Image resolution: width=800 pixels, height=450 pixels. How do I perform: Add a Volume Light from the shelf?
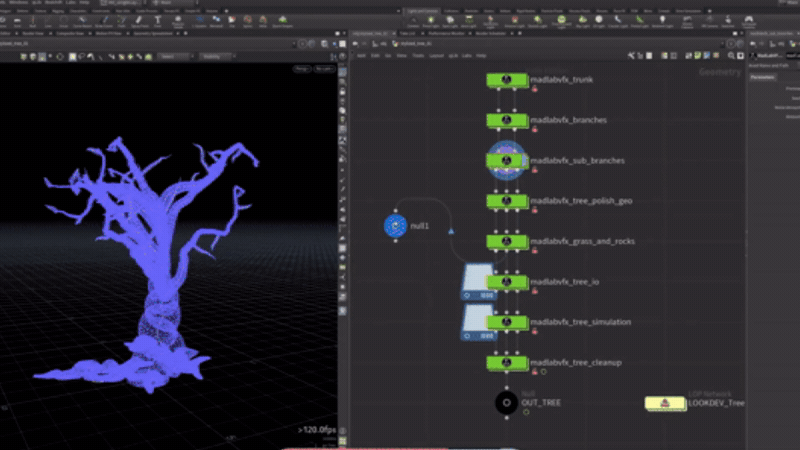(514, 22)
